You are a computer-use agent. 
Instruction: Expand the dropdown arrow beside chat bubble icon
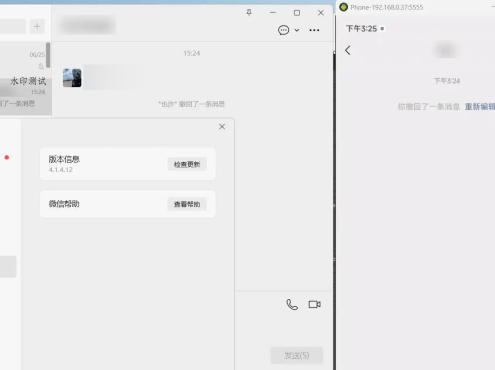[x=297, y=30]
